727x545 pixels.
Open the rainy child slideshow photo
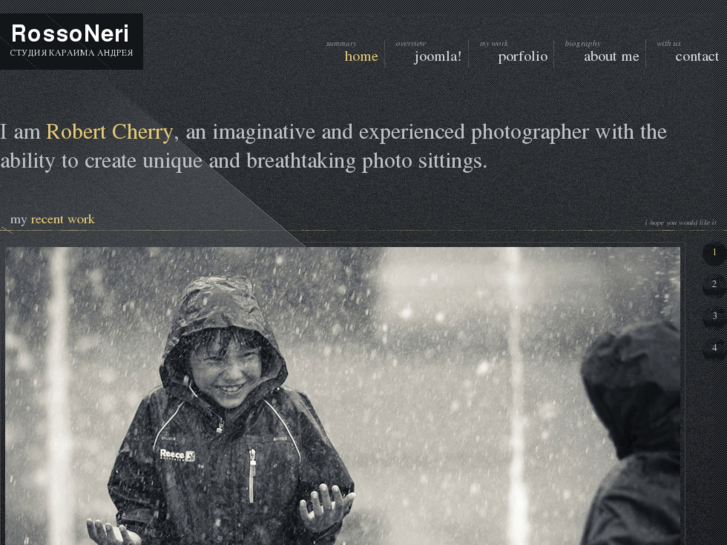[x=342, y=396]
